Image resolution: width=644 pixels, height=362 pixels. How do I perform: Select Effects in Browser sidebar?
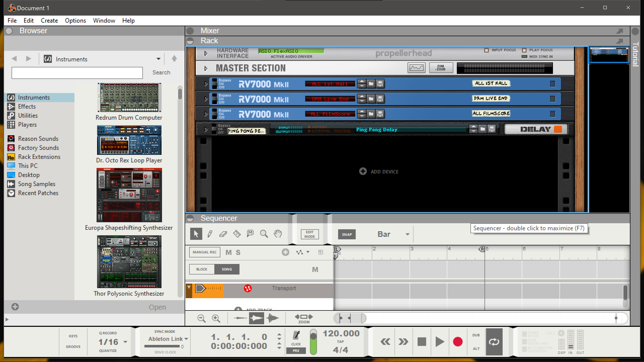point(27,106)
